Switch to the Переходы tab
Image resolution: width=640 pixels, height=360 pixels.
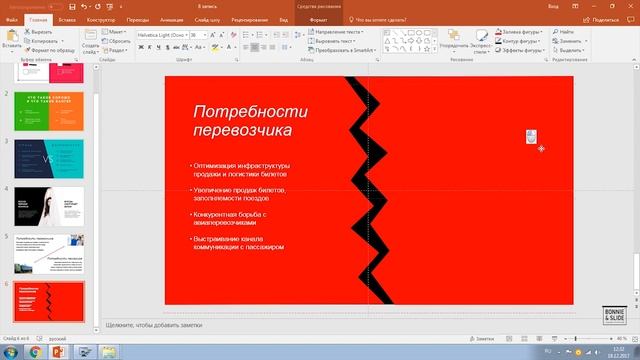pyautogui.click(x=138, y=20)
